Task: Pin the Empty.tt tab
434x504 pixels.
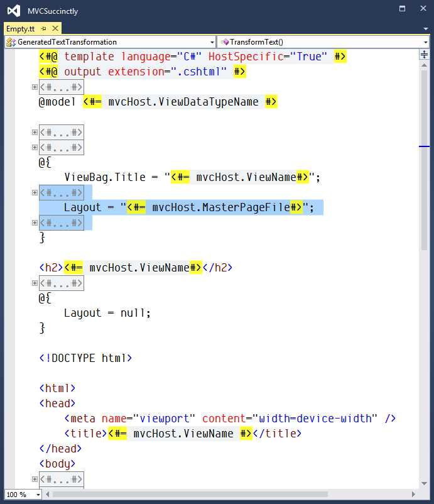Action: click(44, 29)
